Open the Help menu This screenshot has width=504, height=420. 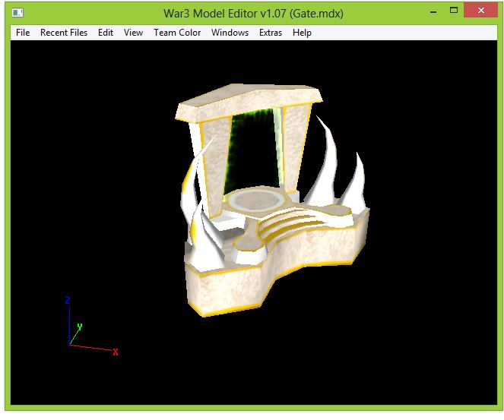point(302,33)
